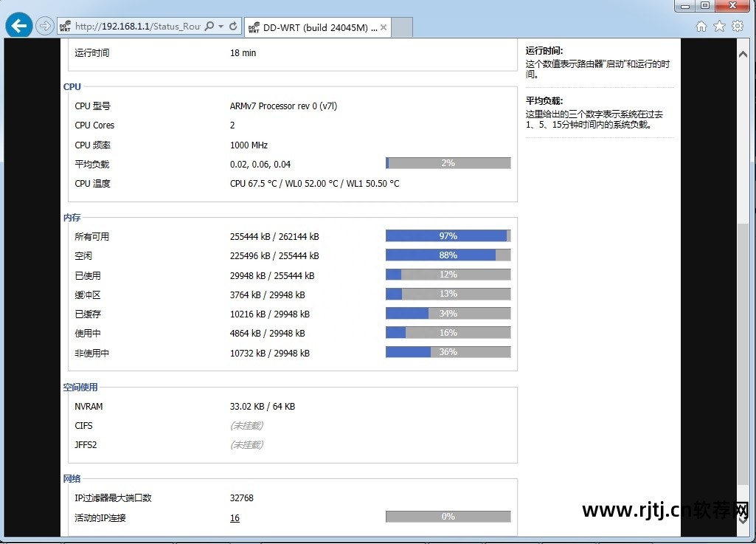Click the 97% total available memory bar
The width and height of the screenshot is (756, 544).
pos(448,236)
